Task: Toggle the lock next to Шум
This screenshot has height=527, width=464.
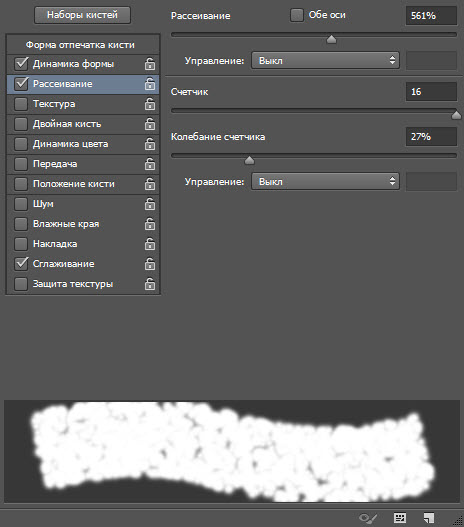Action: tap(150, 204)
